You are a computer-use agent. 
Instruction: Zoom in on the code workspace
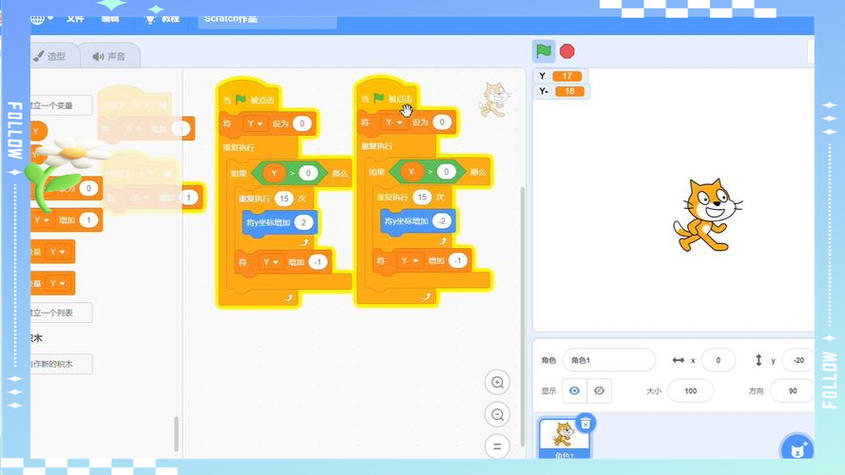point(497,382)
